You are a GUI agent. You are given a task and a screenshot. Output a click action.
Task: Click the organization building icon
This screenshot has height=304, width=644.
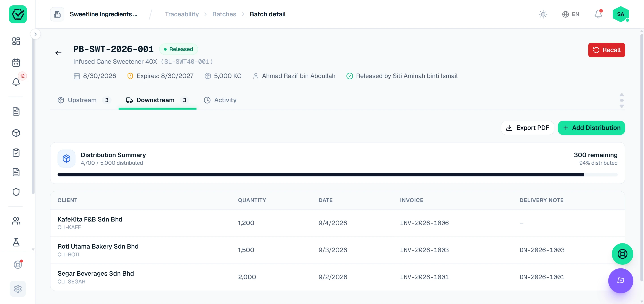click(x=57, y=14)
